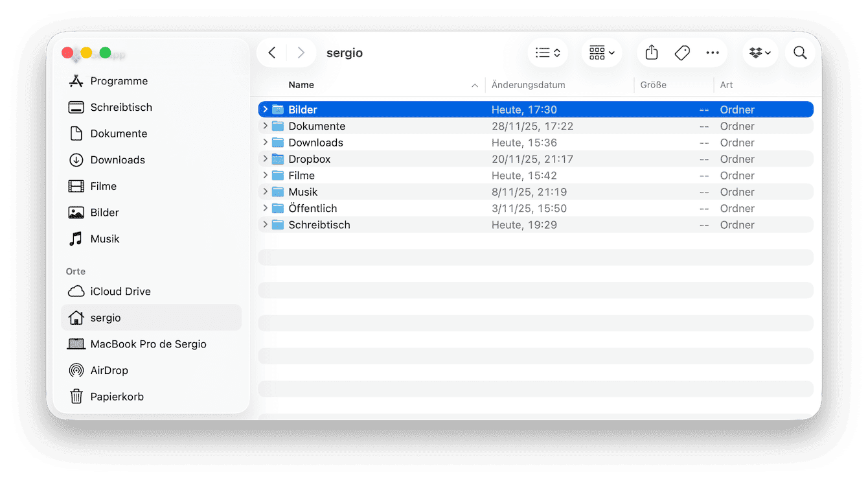Select iCloud Drive in sidebar

[120, 292]
